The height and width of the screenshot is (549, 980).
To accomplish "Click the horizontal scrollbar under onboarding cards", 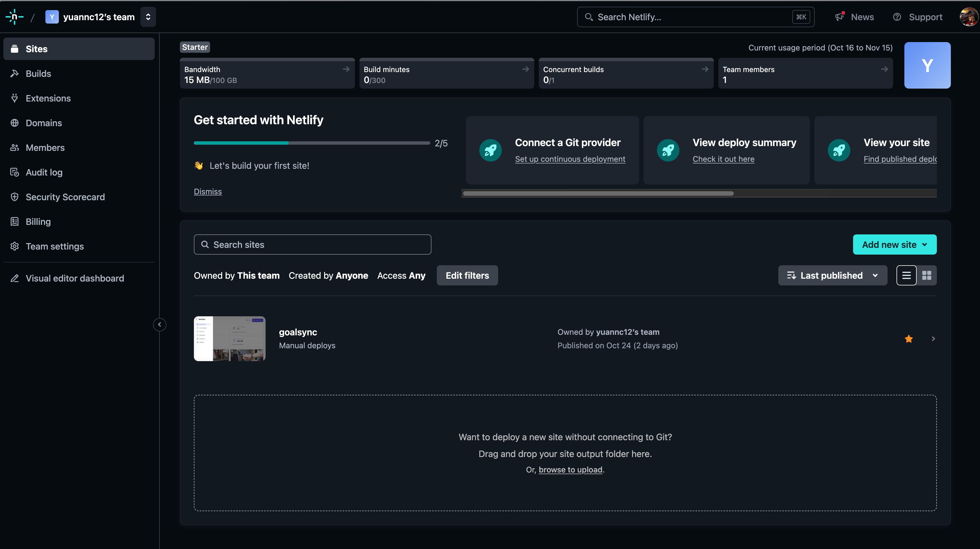I will pyautogui.click(x=598, y=193).
